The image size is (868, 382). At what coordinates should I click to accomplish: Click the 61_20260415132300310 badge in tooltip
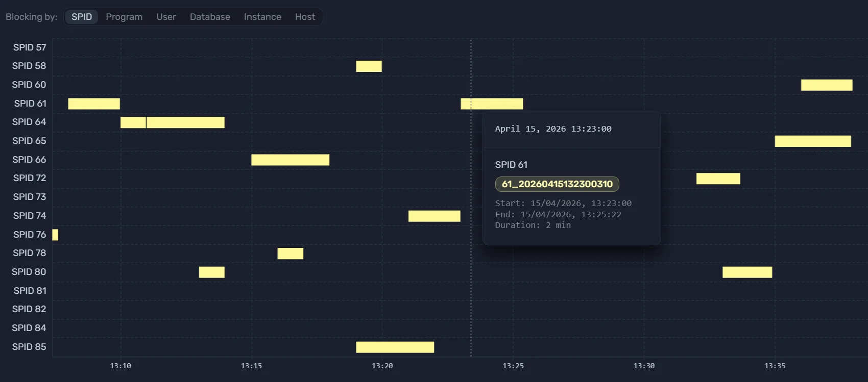coord(557,184)
